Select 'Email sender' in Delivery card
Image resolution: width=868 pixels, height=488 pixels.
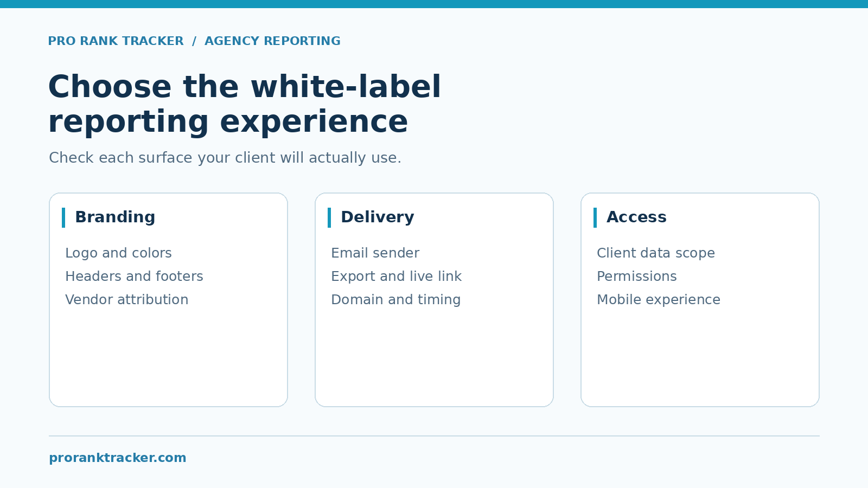375,253
